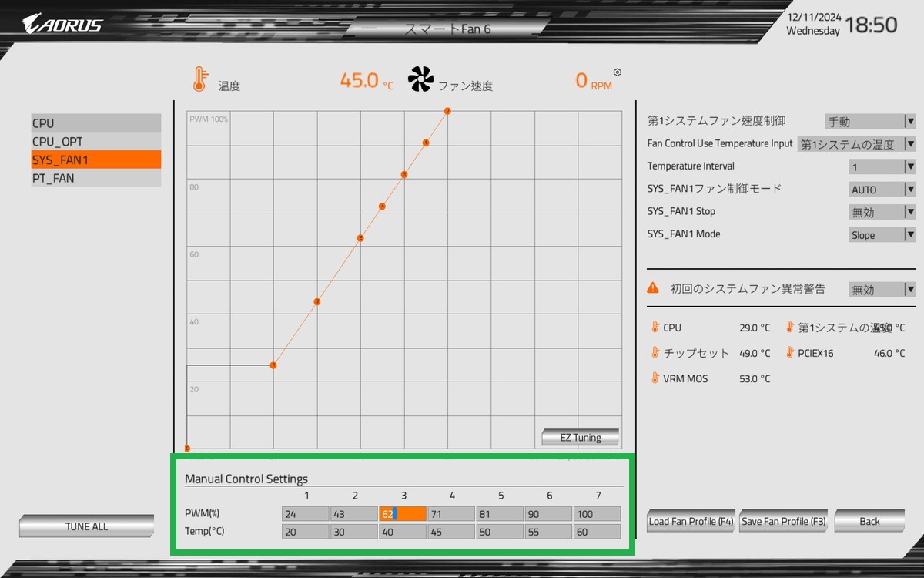
Task: Click the CPU temperature thermometer icon
Action: pyautogui.click(x=655, y=328)
